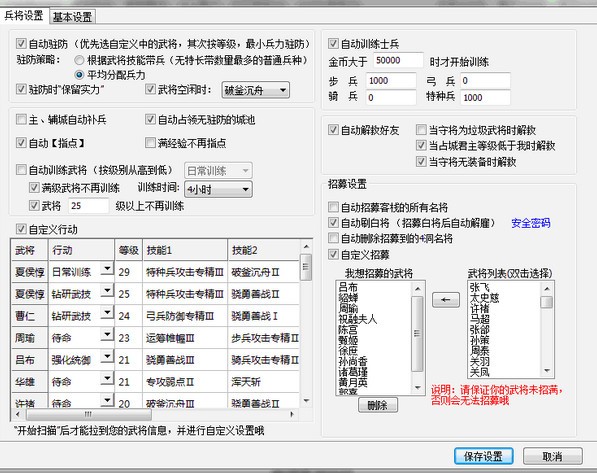Open the 训练时间 4小时 dropdown

218,189
